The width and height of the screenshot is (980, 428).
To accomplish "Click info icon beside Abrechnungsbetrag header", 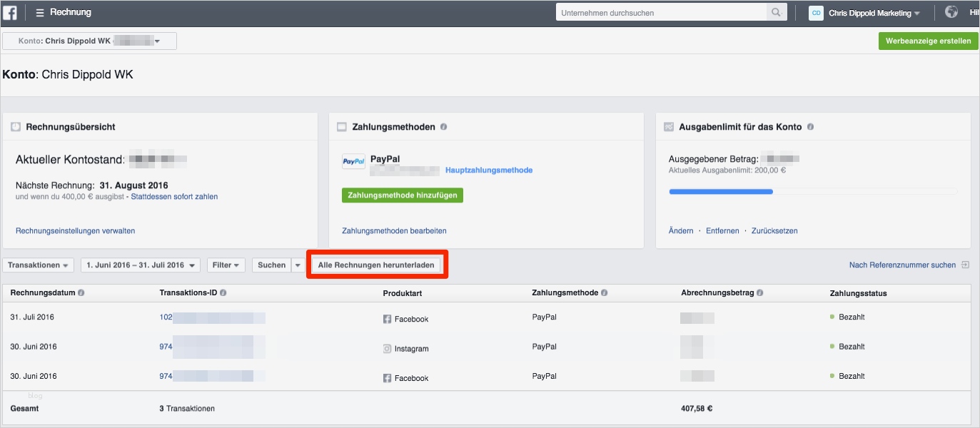I will pyautogui.click(x=759, y=293).
